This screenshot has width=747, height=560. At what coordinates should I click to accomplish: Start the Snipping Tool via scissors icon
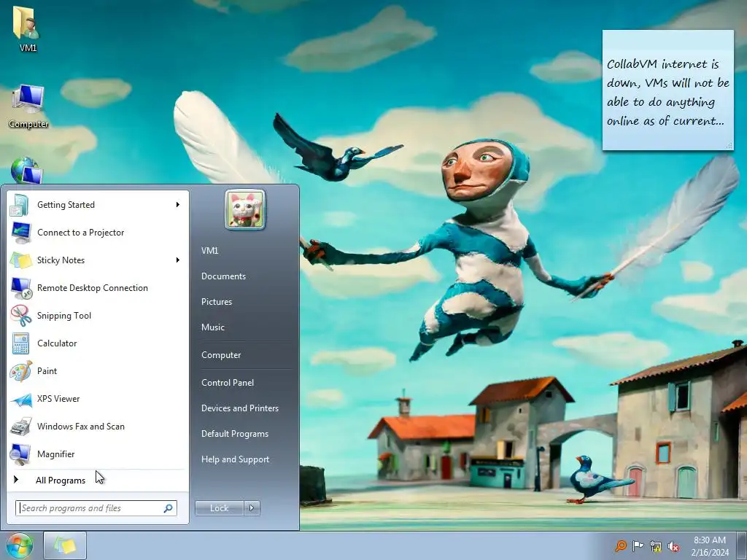[20, 315]
